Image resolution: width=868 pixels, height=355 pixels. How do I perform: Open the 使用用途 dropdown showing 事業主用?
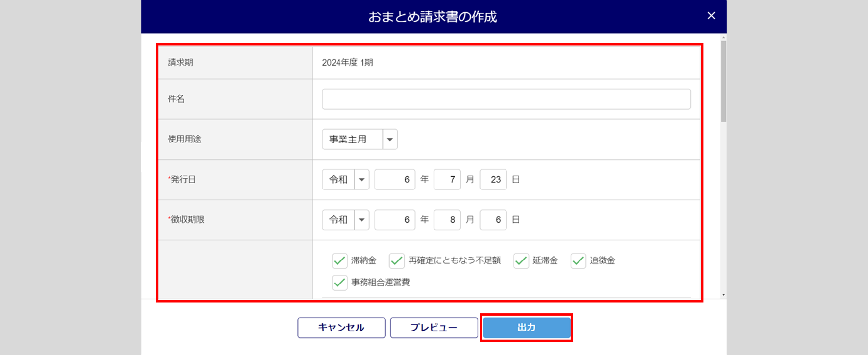[389, 140]
